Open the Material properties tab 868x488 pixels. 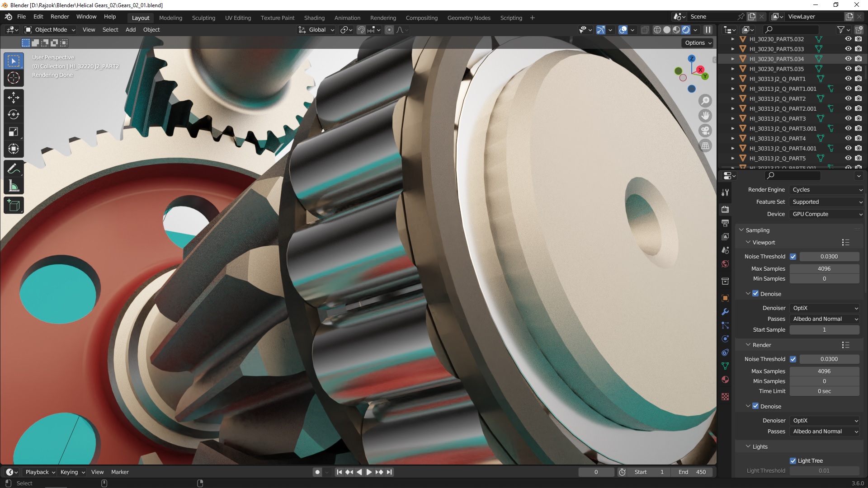tap(725, 380)
